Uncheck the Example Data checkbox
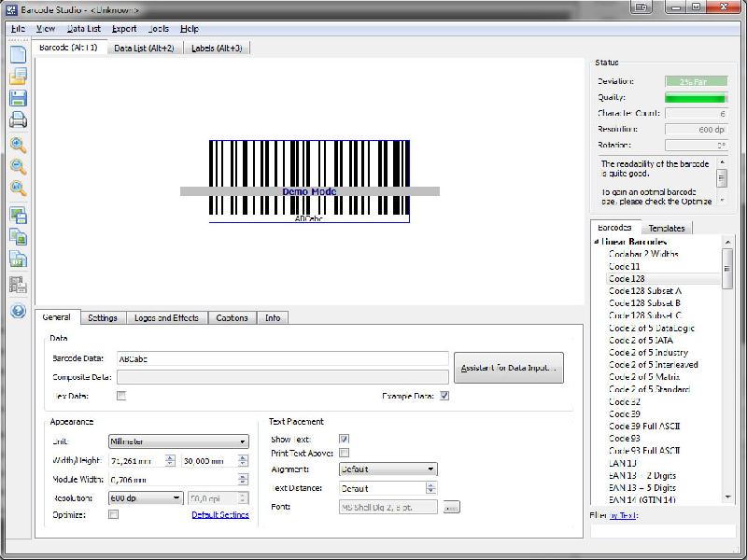The width and height of the screenshot is (747, 560). click(x=444, y=396)
